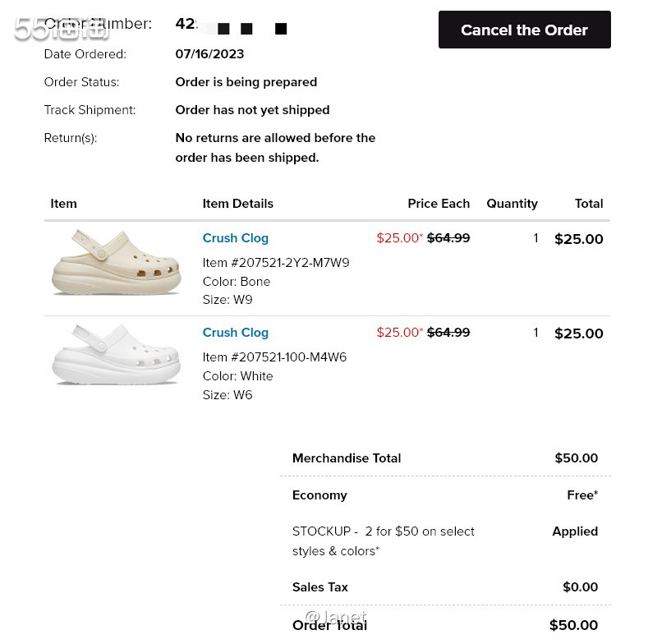Open the White Crush Clog product link
This screenshot has width=671, height=644.
[236, 333]
